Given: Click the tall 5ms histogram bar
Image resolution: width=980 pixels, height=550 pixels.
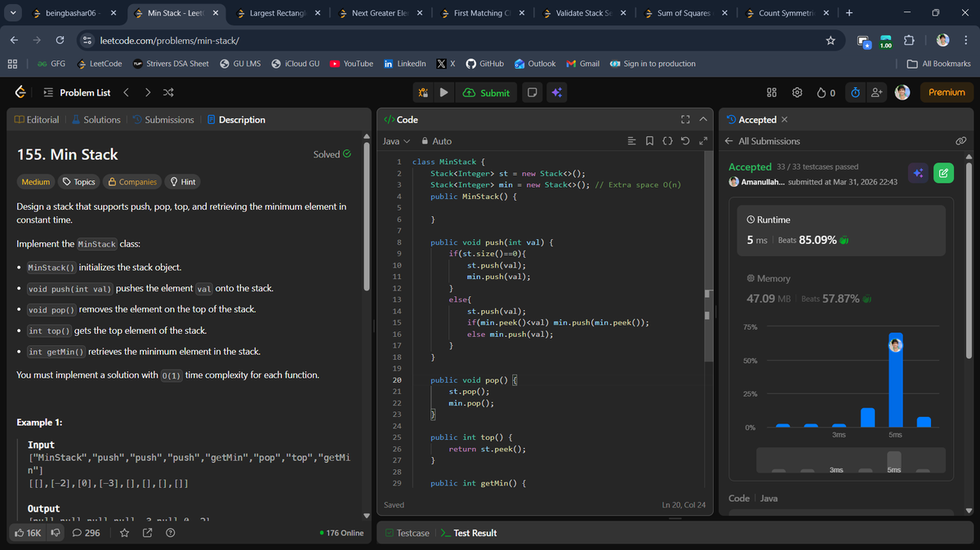Looking at the screenshot, I should pyautogui.click(x=895, y=379).
